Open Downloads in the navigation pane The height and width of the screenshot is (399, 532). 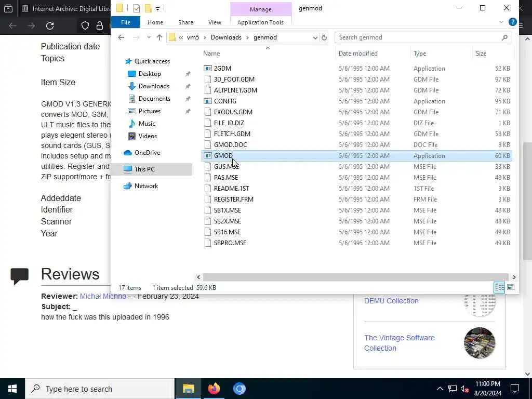click(153, 86)
